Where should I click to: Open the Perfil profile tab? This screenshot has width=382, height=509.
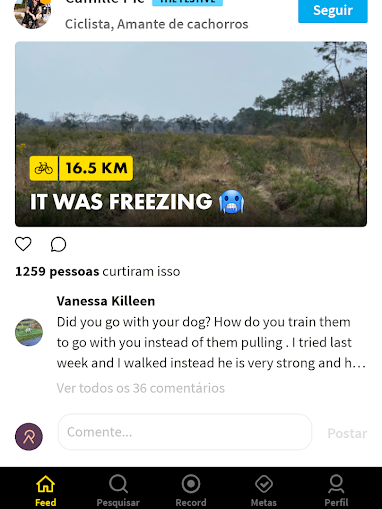coord(336,490)
